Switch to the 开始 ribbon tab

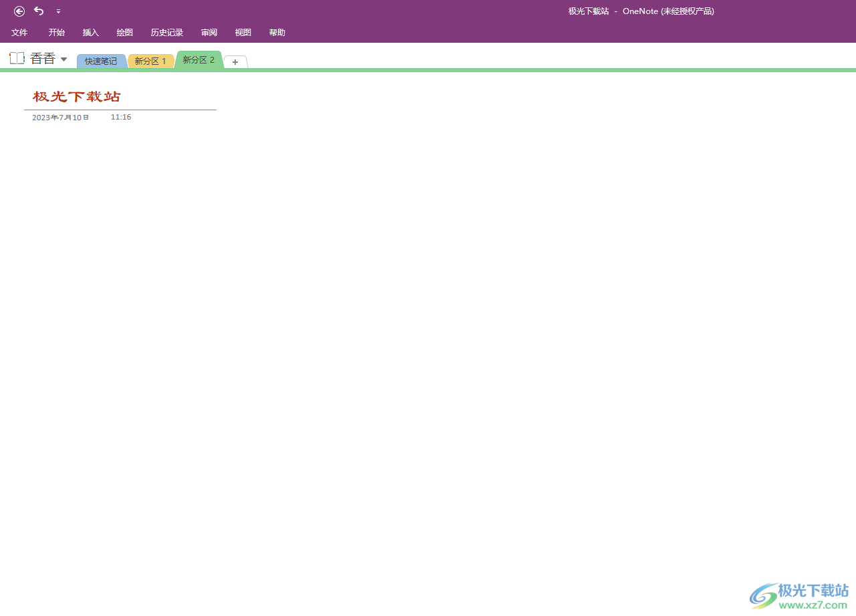click(57, 32)
